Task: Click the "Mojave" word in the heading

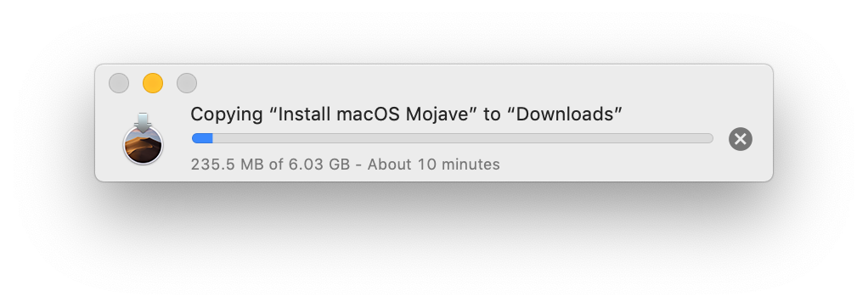Action: (x=437, y=115)
